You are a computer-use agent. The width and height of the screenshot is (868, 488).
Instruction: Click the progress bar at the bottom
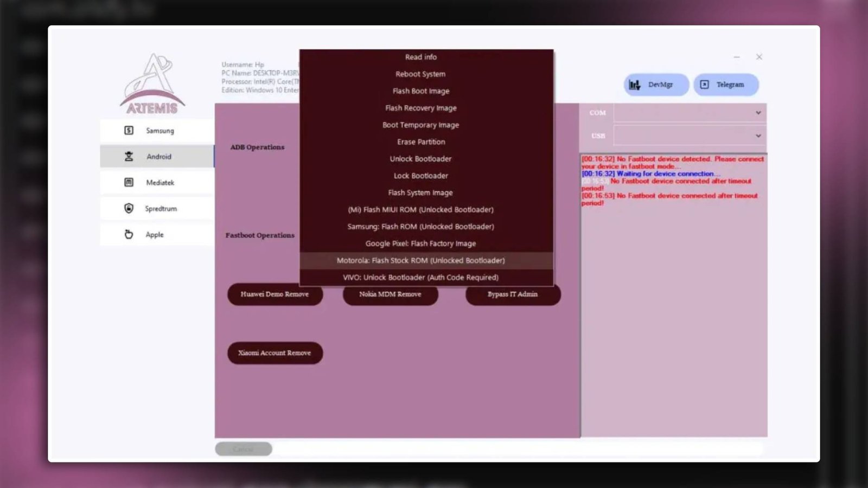[521, 448]
